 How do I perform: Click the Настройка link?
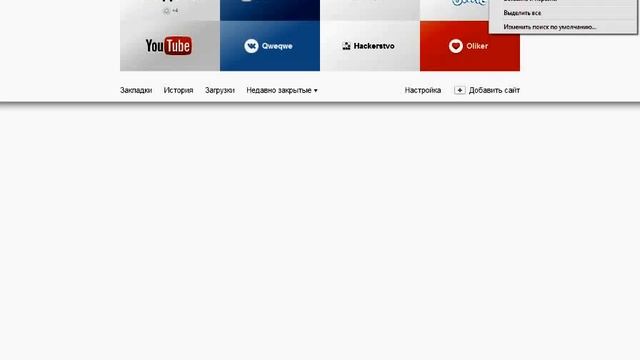[423, 90]
